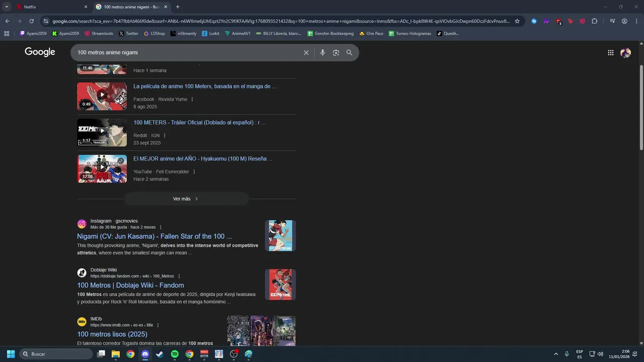The height and width of the screenshot is (362, 644).
Task: Open File Explorer from the taskbar
Action: point(116,354)
